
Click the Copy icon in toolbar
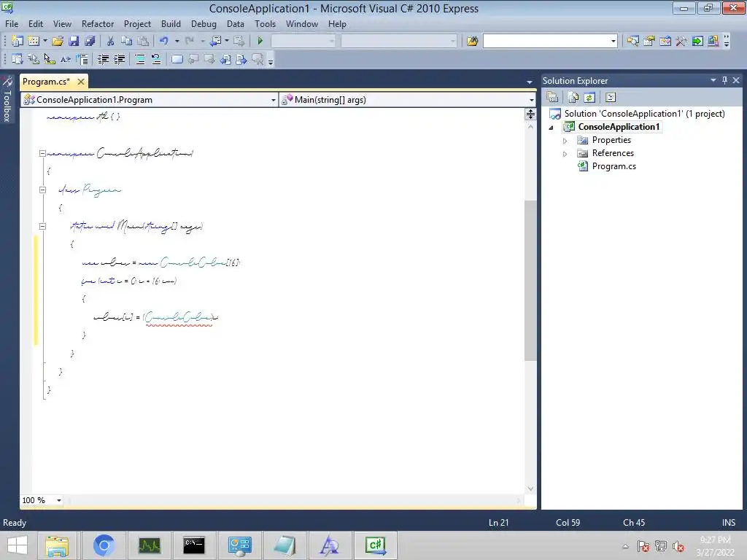point(126,41)
